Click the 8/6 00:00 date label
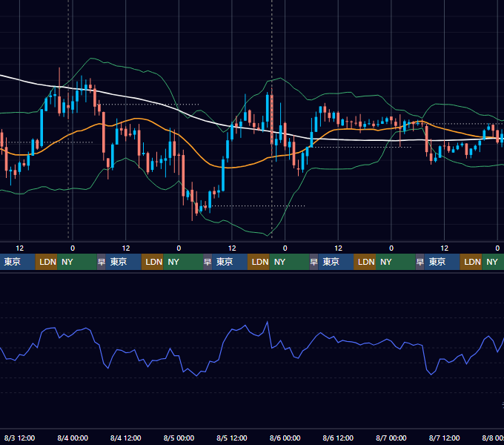This screenshot has width=504, height=445. point(285,438)
